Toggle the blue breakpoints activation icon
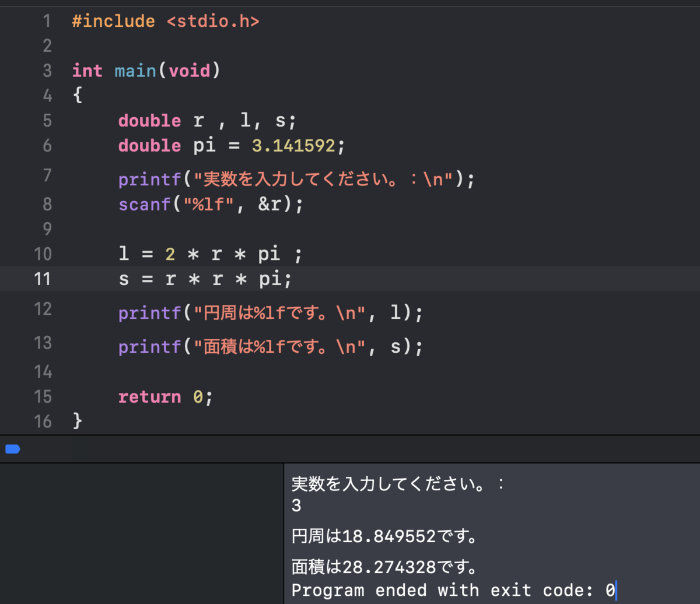 click(12, 449)
